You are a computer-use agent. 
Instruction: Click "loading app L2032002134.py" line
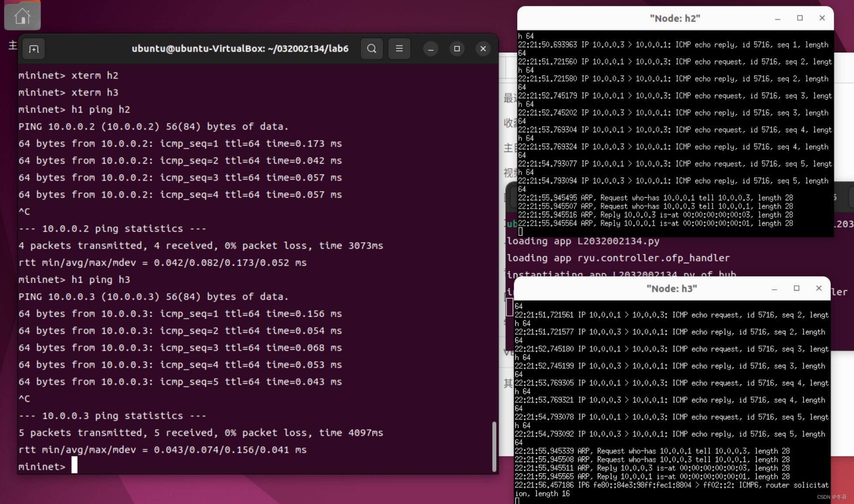pos(583,241)
